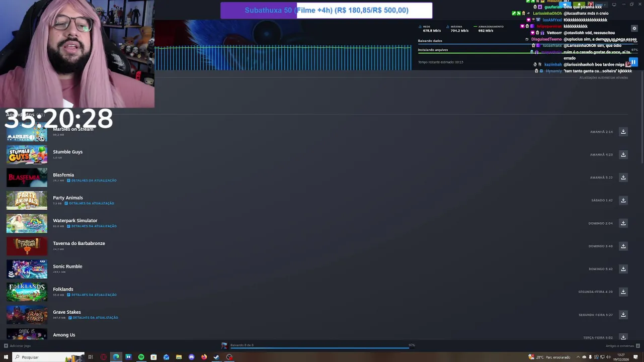The image size is (644, 362).
Task: Open File Explorer from the taskbar
Action: coord(179,357)
